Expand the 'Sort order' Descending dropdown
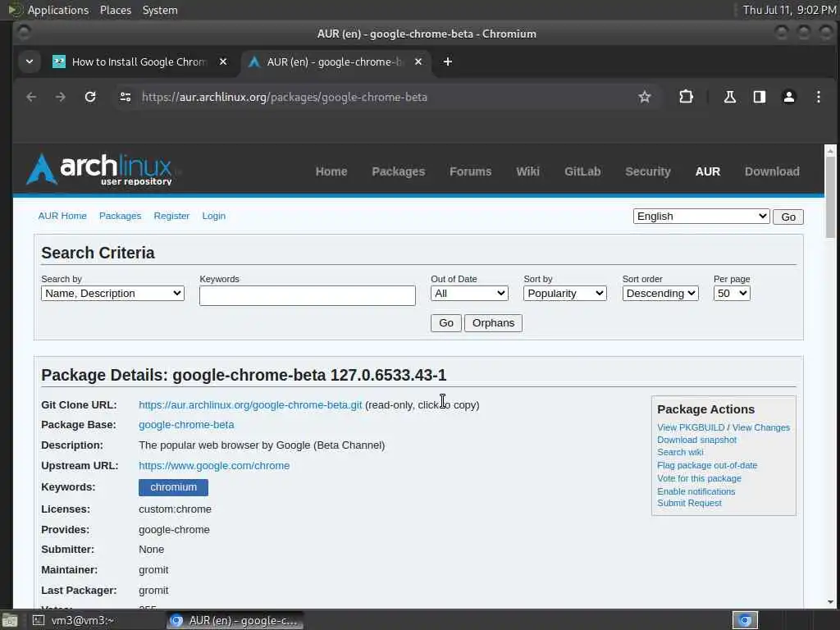 click(x=660, y=294)
